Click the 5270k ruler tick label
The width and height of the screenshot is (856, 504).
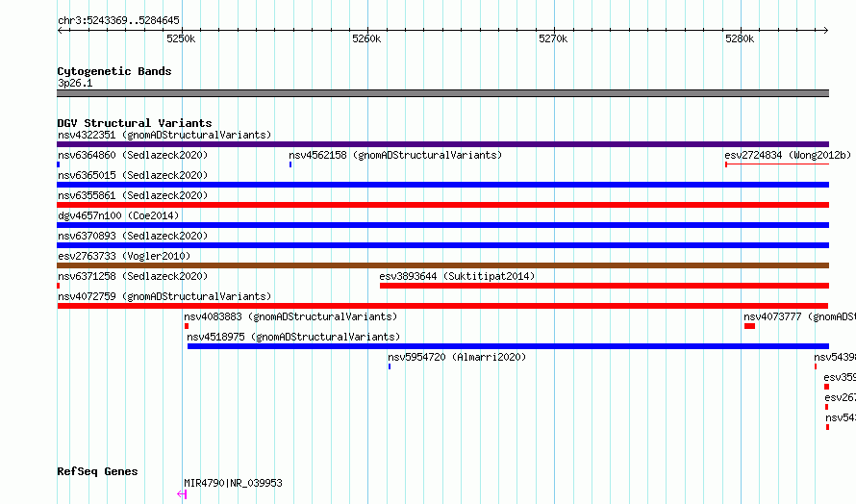(553, 38)
